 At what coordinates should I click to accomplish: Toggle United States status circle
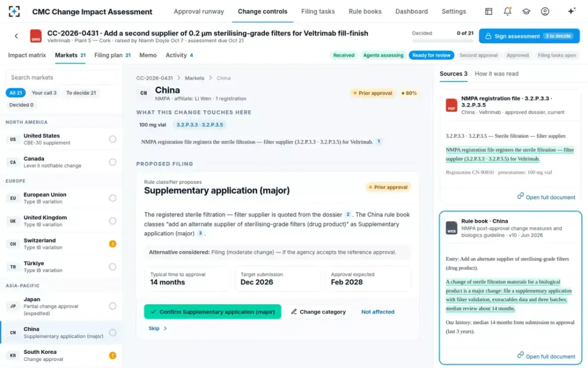113,139
